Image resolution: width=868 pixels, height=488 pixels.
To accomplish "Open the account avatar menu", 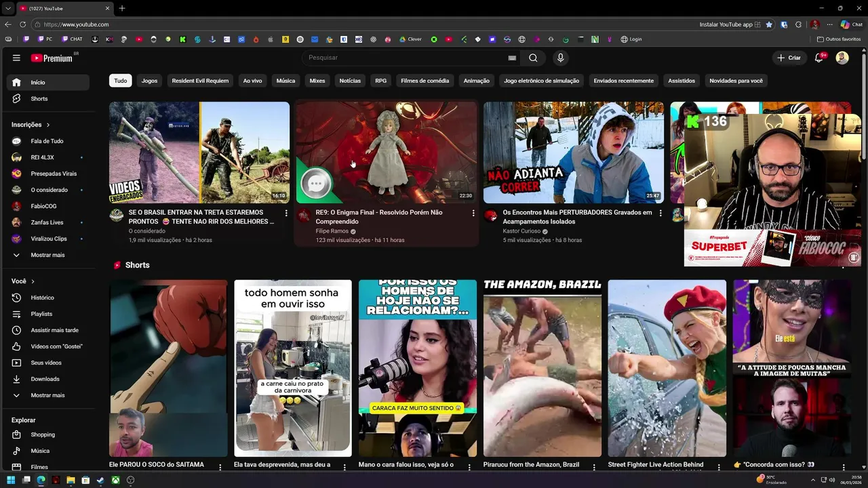I will pyautogui.click(x=842, y=58).
